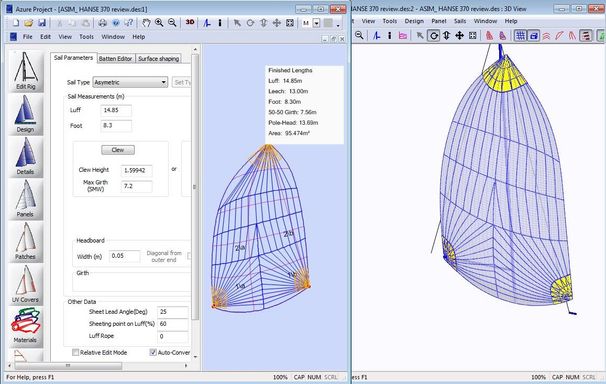606x384 pixels.
Task: Click the scroll-down arrow of the parameters panel
Action: point(195,356)
